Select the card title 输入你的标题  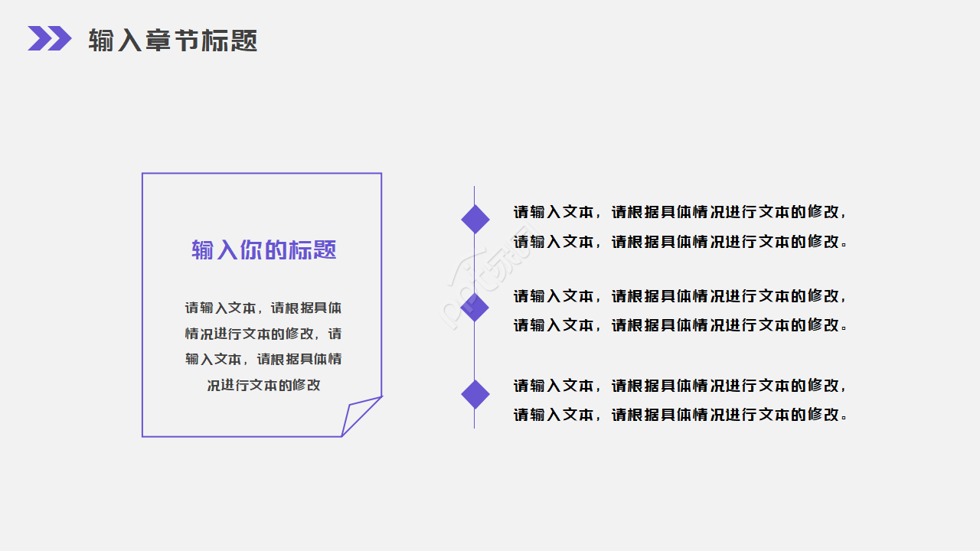[263, 249]
